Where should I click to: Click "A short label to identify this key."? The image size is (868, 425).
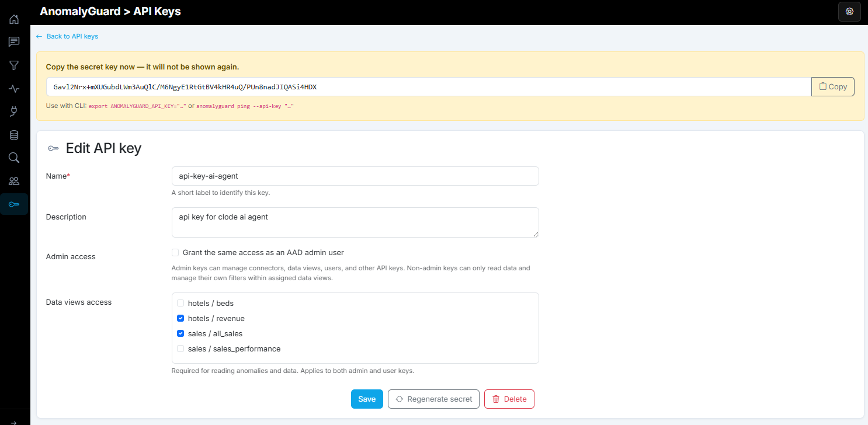[x=221, y=193]
